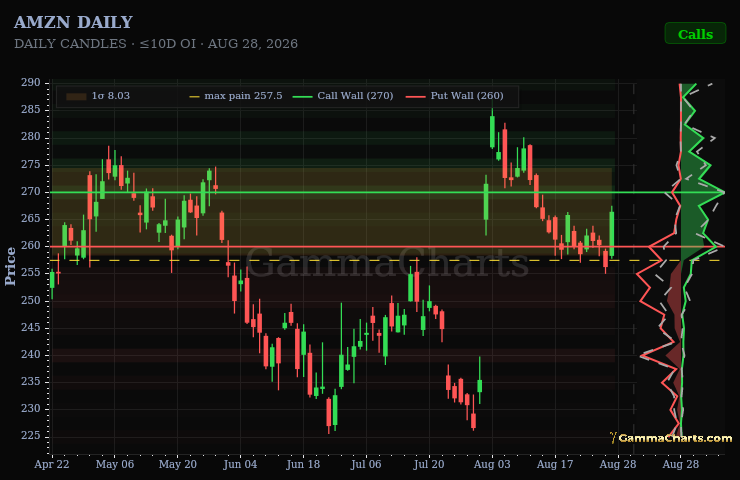Click the 1σ 8.03 legend swatch
The image size is (740, 480).
click(x=76, y=96)
